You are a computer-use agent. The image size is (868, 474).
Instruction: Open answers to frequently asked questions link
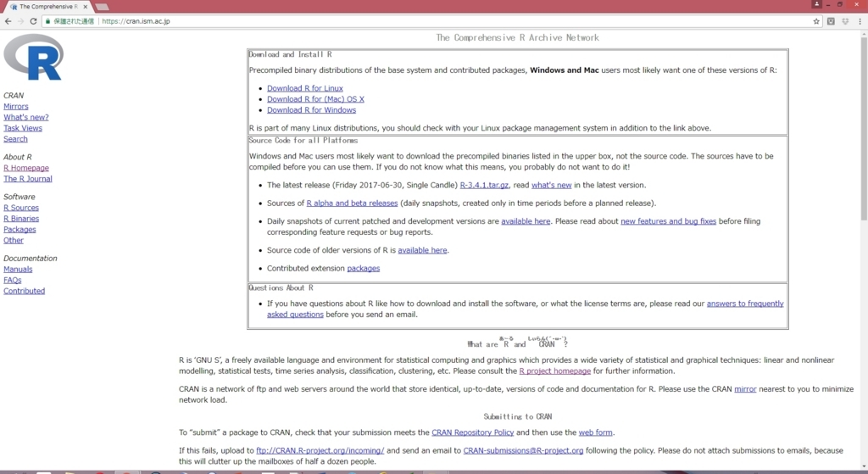pyautogui.click(x=745, y=304)
